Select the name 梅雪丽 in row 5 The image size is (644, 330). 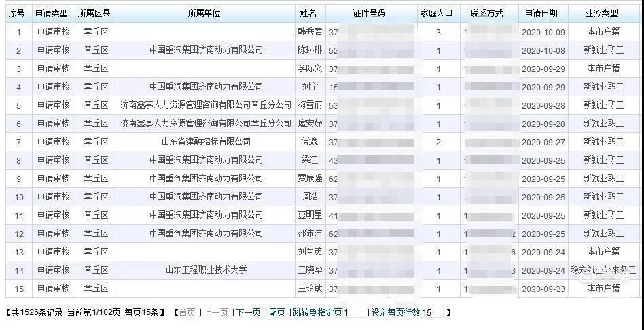point(310,105)
